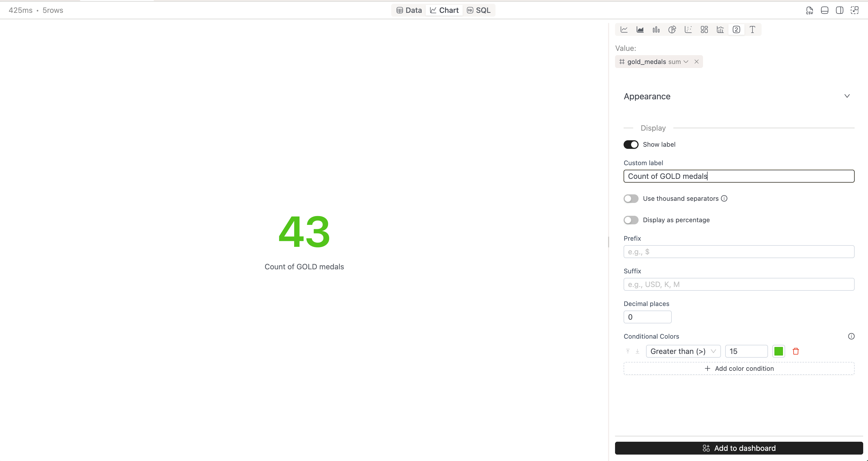The image size is (868, 461).
Task: Download results with the CSV icon
Action: 809,10
